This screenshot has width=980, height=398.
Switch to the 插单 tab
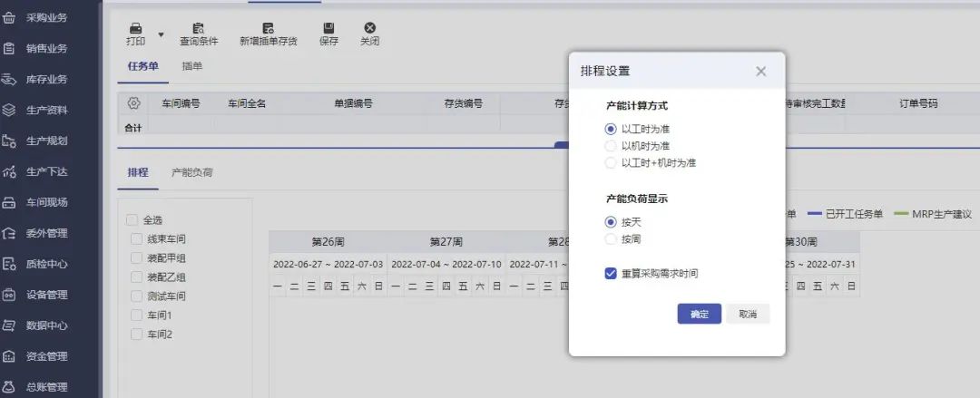pyautogui.click(x=192, y=66)
